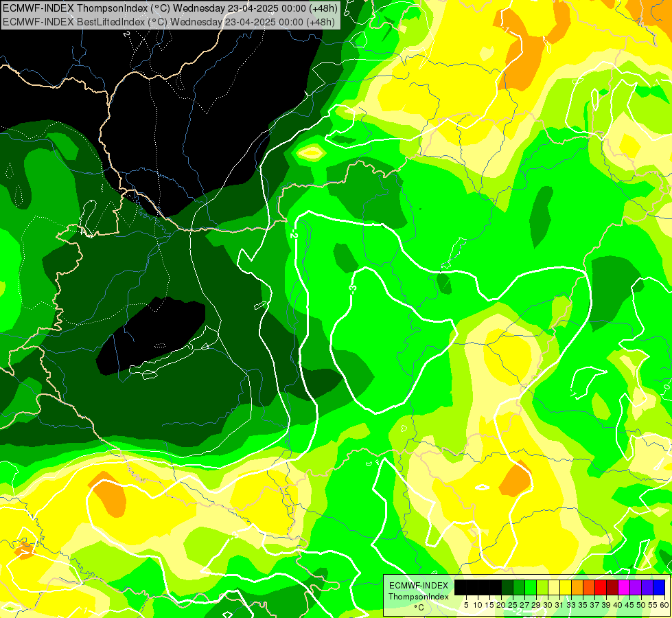672x618 pixels.
Task: Click the legend tick label 39
Action: (x=606, y=605)
